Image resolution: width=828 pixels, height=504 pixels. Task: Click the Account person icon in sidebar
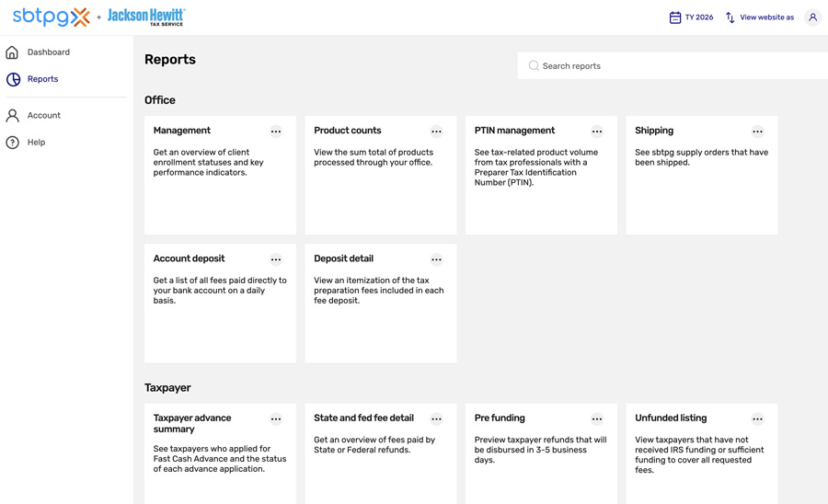(x=13, y=116)
